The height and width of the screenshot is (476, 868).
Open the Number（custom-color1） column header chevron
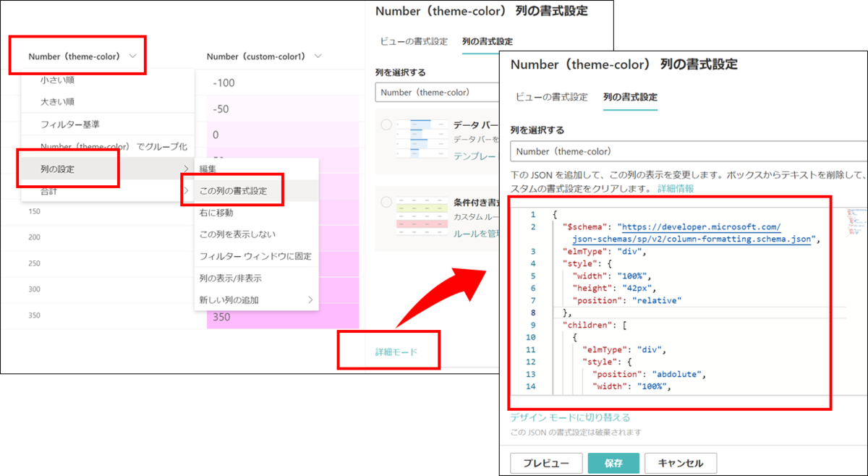pos(318,56)
